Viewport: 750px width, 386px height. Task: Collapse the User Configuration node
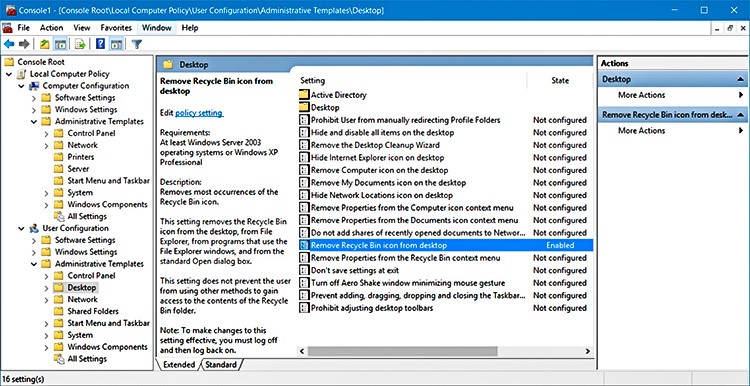click(22, 228)
